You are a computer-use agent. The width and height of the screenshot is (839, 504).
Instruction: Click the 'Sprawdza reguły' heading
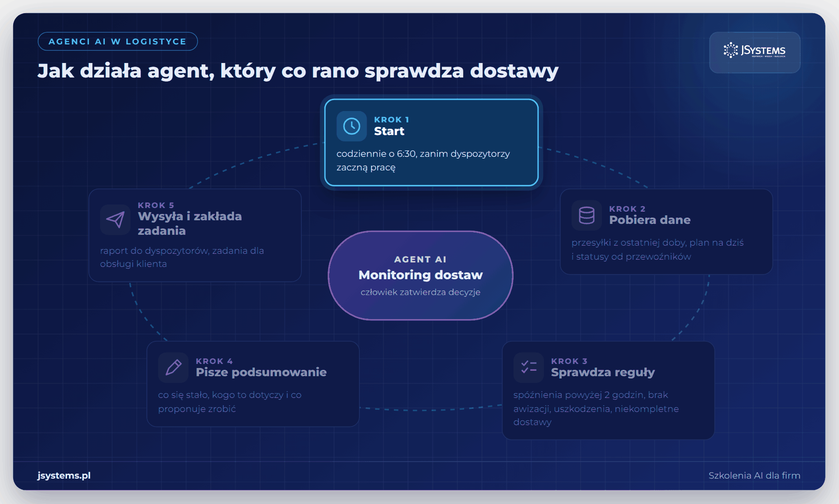[x=603, y=373]
